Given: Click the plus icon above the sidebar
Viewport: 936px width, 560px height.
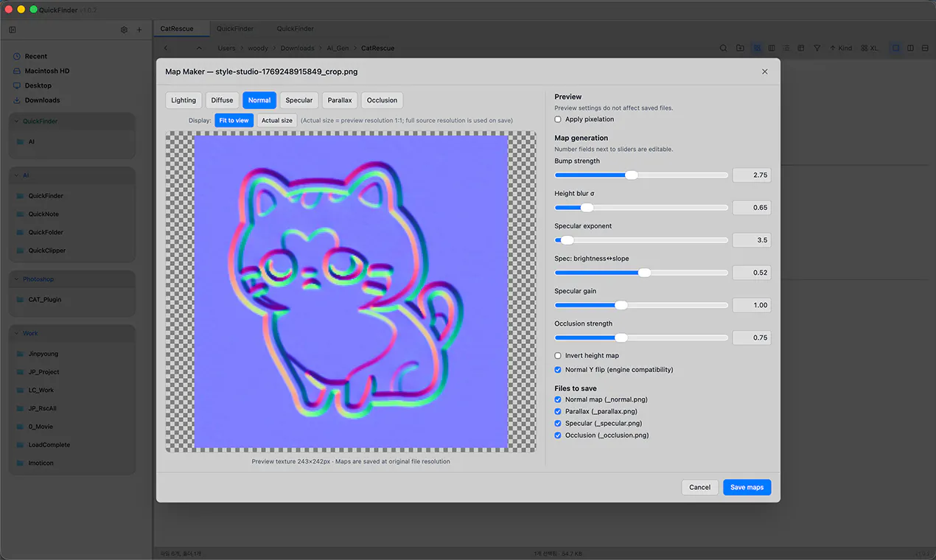Looking at the screenshot, I should click(x=139, y=30).
